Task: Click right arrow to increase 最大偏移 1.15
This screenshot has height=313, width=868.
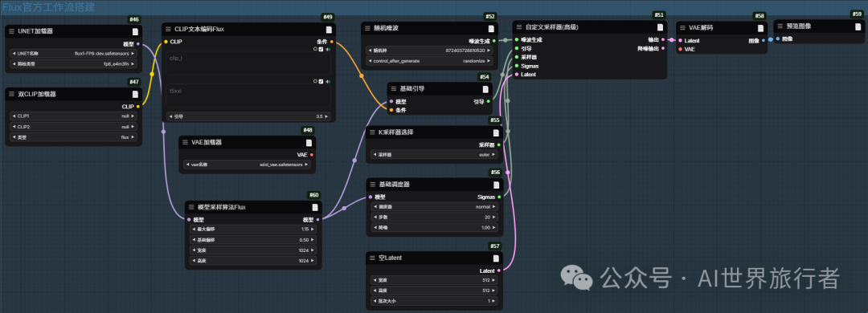Action: pos(313,229)
